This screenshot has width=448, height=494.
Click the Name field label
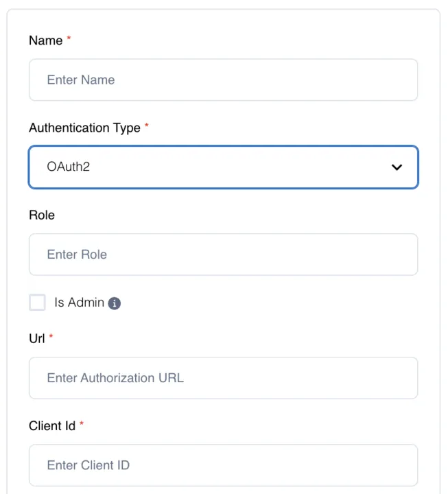pyautogui.click(x=46, y=40)
